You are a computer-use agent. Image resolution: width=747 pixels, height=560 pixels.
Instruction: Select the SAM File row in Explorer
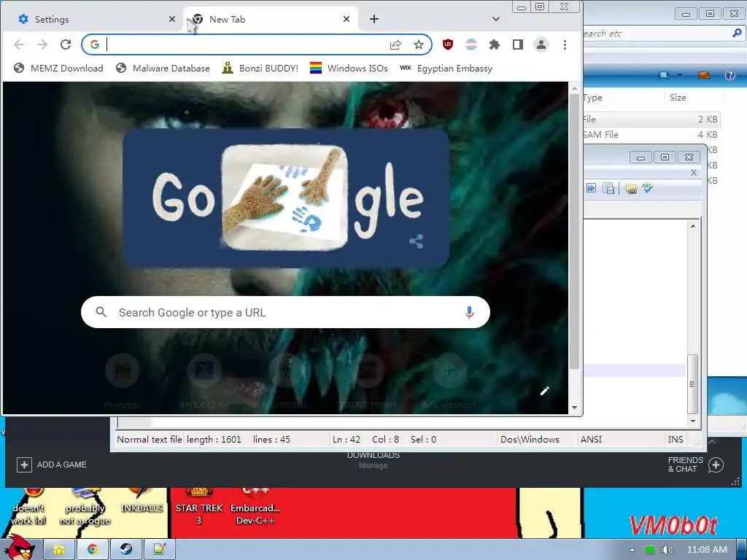(x=650, y=135)
